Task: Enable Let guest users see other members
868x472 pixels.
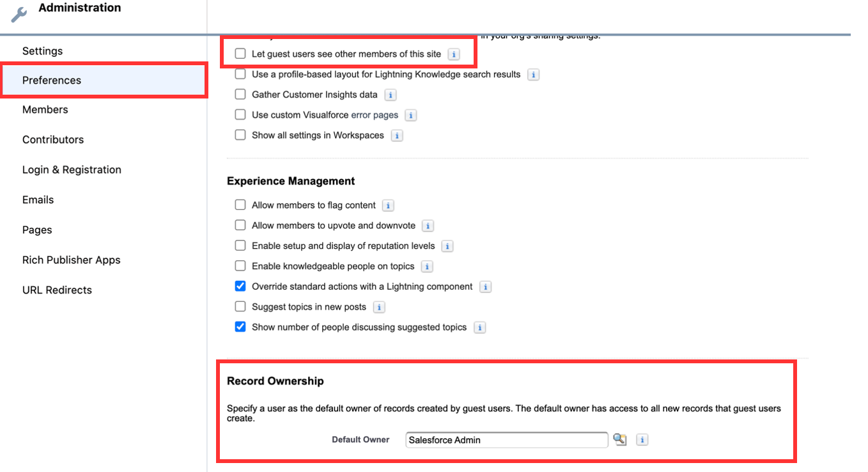Action: pyautogui.click(x=240, y=54)
